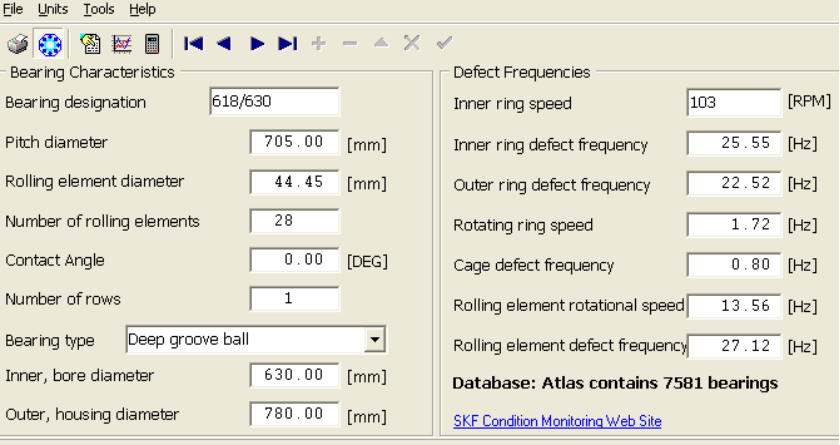Click the Pitch diameter value field
Screen dimensions: 840x445
[x=294, y=142]
